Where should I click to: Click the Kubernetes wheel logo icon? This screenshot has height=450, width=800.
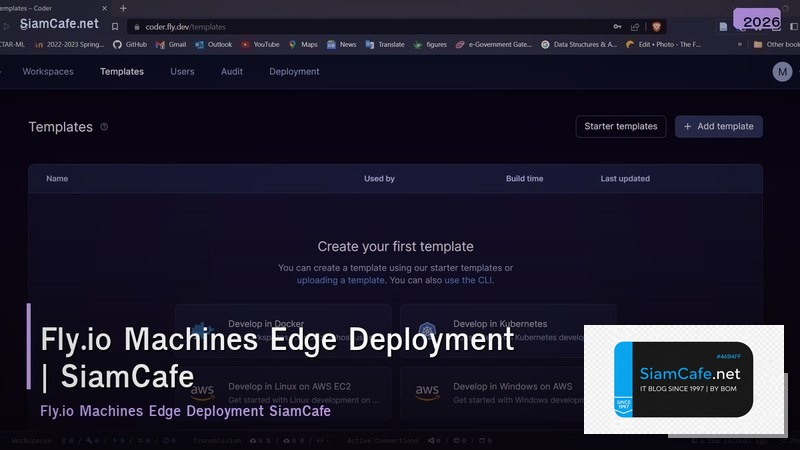pyautogui.click(x=427, y=330)
